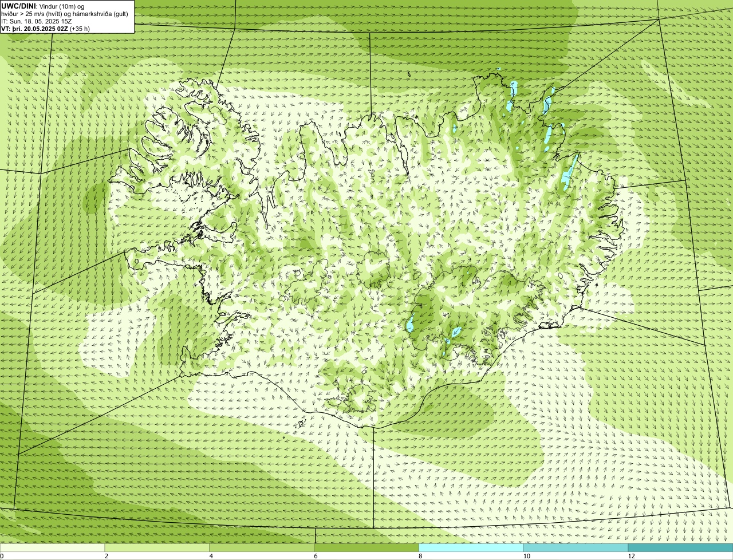Screen dimensions: 733x560
Task: Select the dark teal segment above 12
Action: (680, 547)
